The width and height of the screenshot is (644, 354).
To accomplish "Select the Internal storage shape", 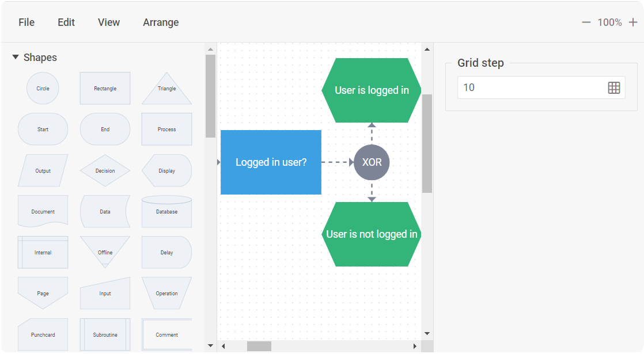I will 43,252.
